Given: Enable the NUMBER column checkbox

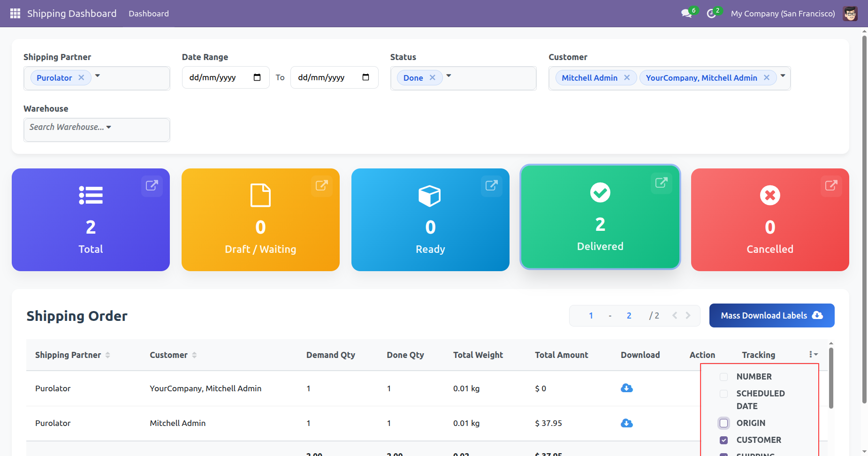Looking at the screenshot, I should click(x=723, y=377).
